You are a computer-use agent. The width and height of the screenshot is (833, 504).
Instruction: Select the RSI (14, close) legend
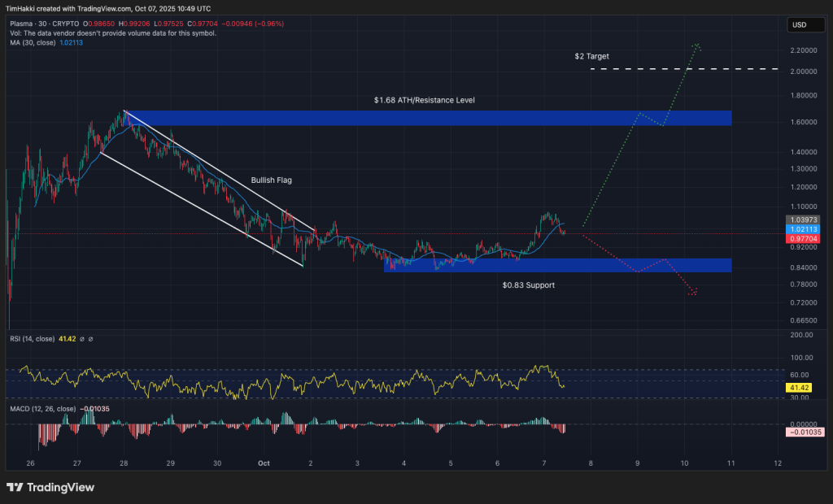[x=33, y=339]
